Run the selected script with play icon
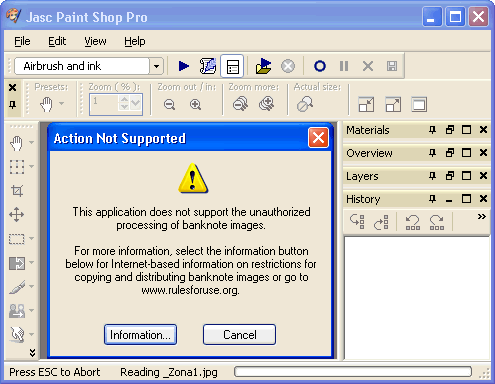495x384 pixels. click(x=183, y=66)
